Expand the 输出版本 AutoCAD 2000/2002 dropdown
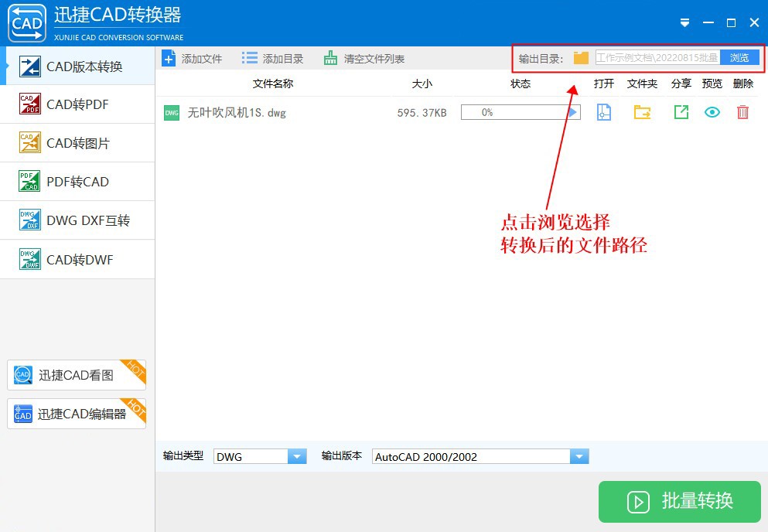 point(579,456)
